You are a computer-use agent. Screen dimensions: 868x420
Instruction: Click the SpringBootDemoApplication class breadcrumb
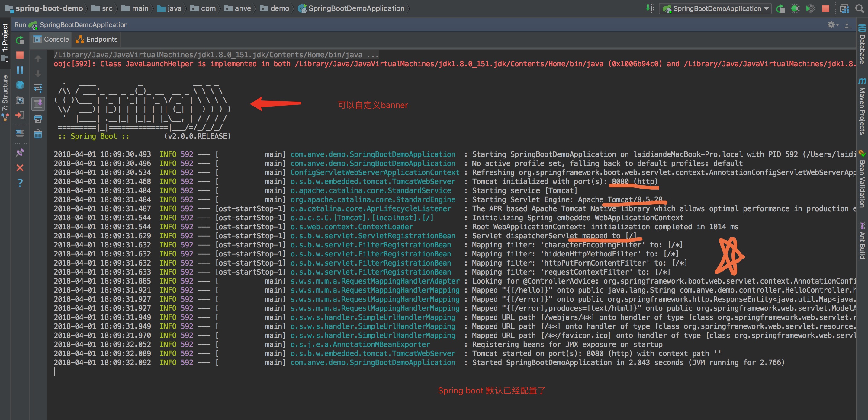click(352, 8)
